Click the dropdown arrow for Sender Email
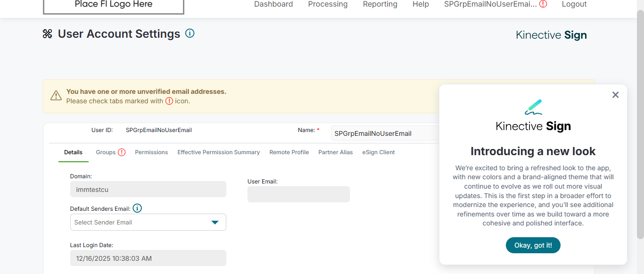644x274 pixels. point(215,223)
